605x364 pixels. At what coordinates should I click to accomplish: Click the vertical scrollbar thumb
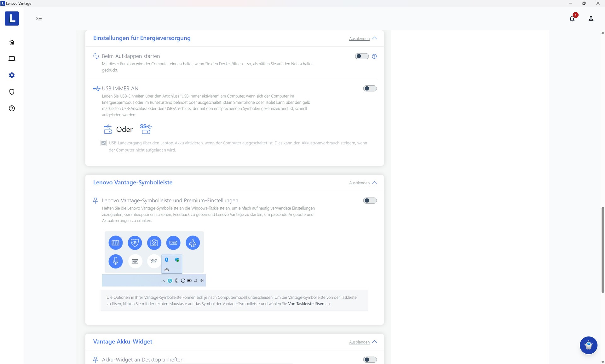pyautogui.click(x=602, y=250)
